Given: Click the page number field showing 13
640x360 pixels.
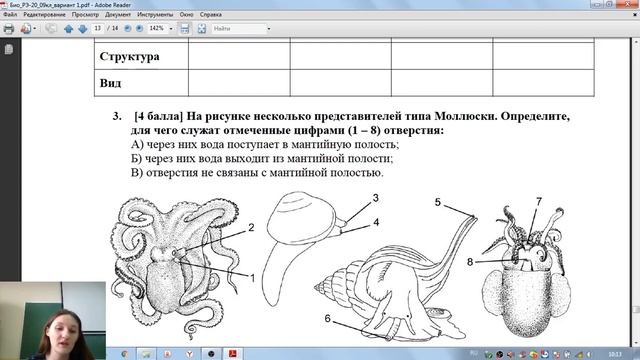Looking at the screenshot, I should [x=98, y=28].
